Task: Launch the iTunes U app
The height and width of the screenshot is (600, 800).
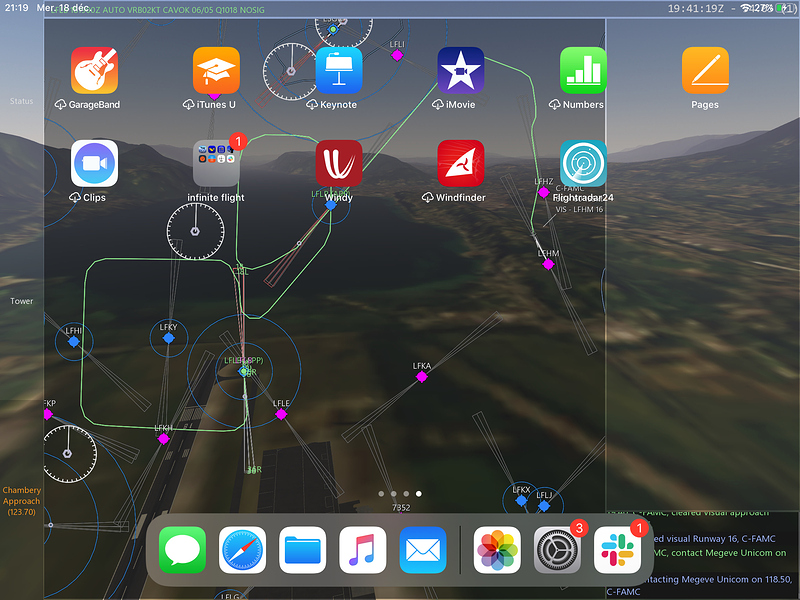Action: pos(216,70)
